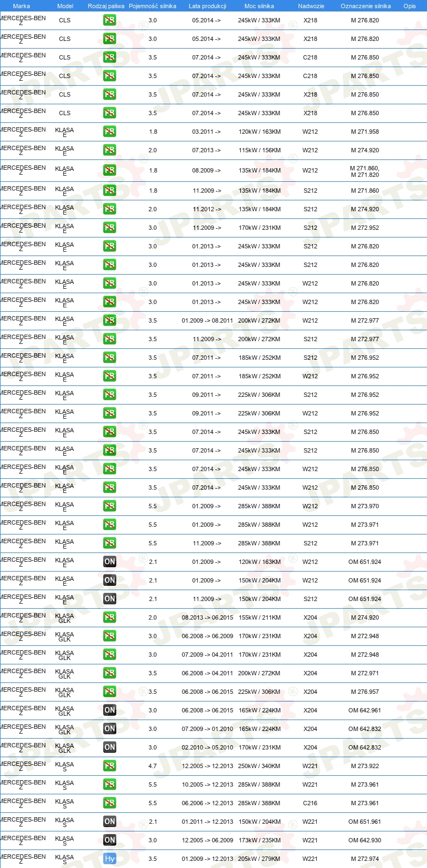
Task: Click the Rodzaj paliwa column header
Action: coord(106,6)
